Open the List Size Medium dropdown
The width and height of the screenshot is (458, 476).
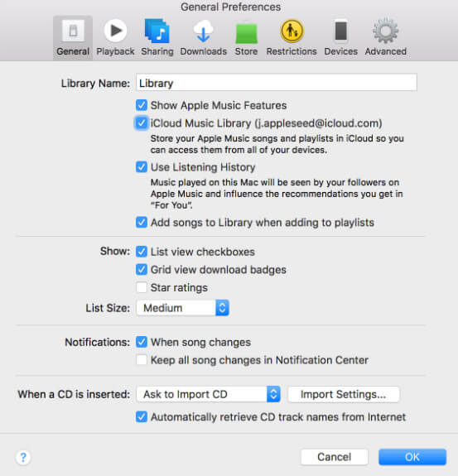click(x=182, y=308)
